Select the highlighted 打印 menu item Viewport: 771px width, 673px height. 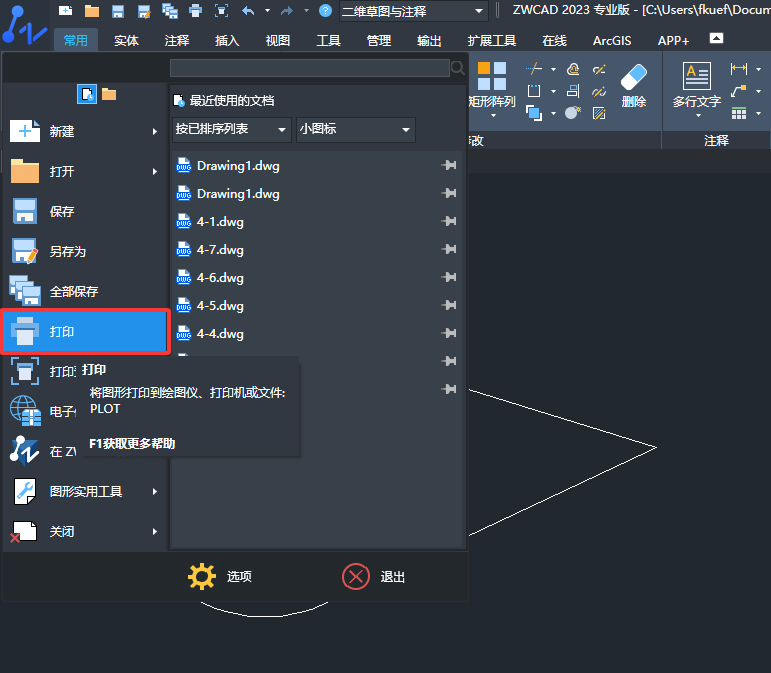(85, 331)
